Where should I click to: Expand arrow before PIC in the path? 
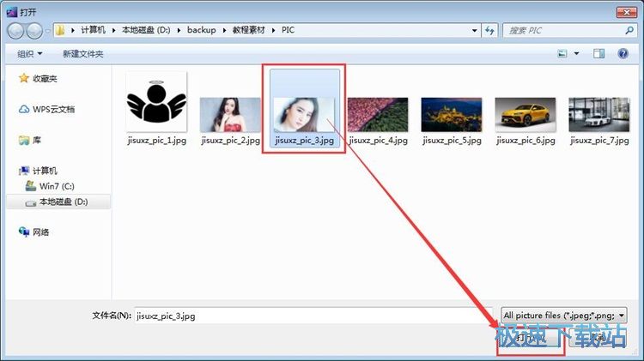274,30
